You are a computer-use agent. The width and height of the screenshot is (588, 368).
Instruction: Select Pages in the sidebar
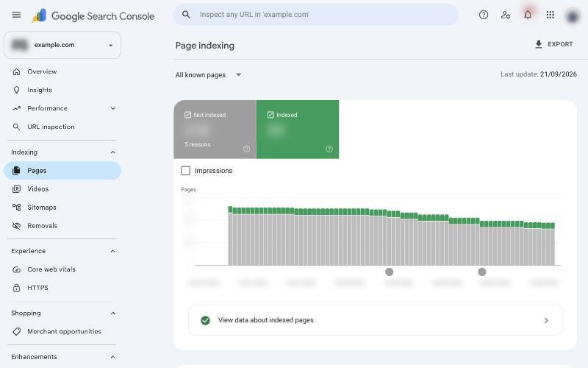[x=62, y=171]
